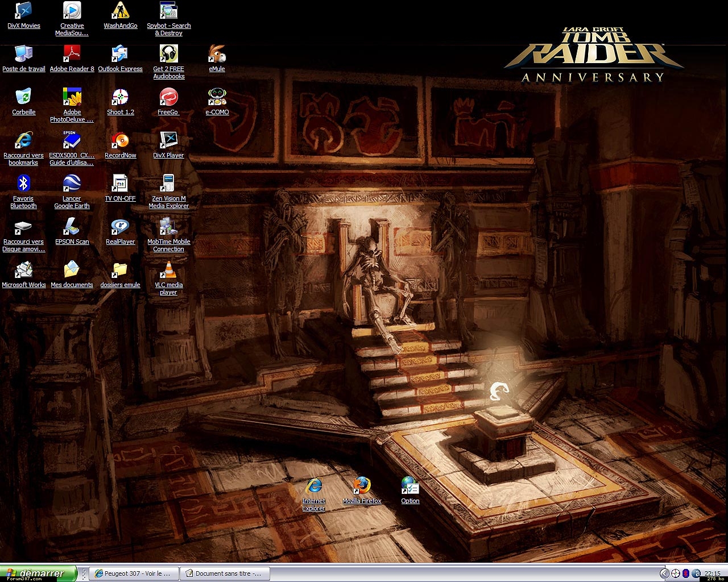Click the Lancer Google Earth icon
Viewport: 728px width, 582px height.
pos(72,192)
